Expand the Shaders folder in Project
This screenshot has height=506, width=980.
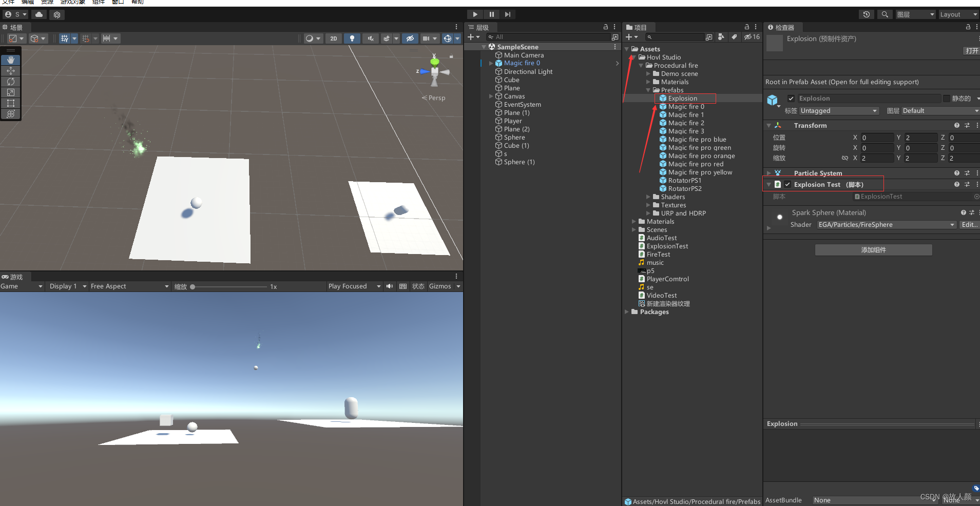coord(648,197)
